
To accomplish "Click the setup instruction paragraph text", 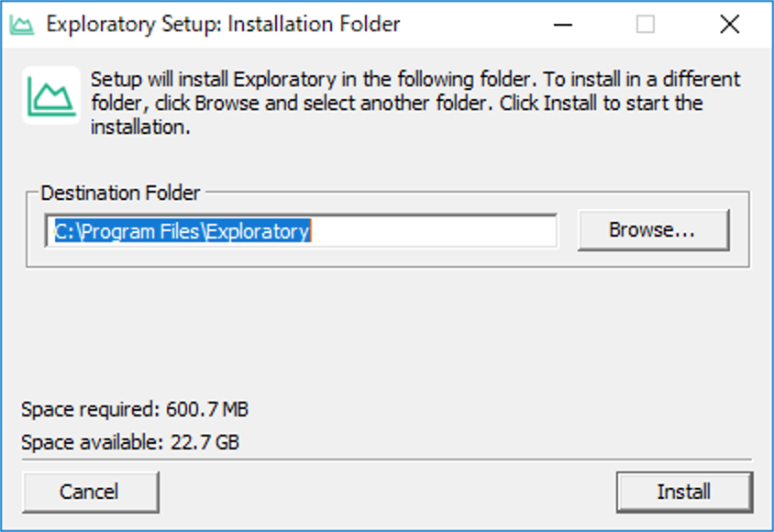I will [x=415, y=103].
